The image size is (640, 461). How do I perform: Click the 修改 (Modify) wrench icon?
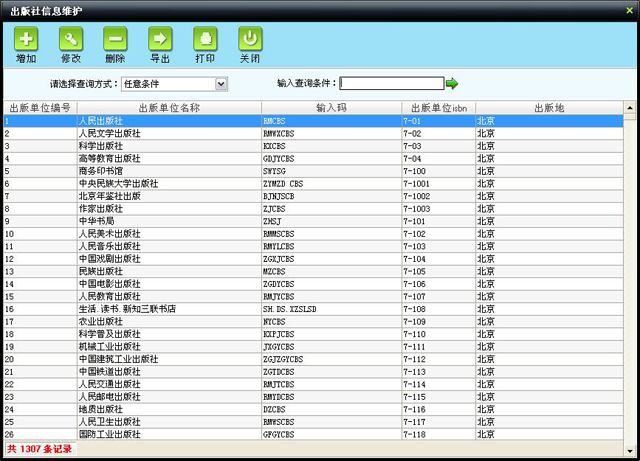[71, 40]
